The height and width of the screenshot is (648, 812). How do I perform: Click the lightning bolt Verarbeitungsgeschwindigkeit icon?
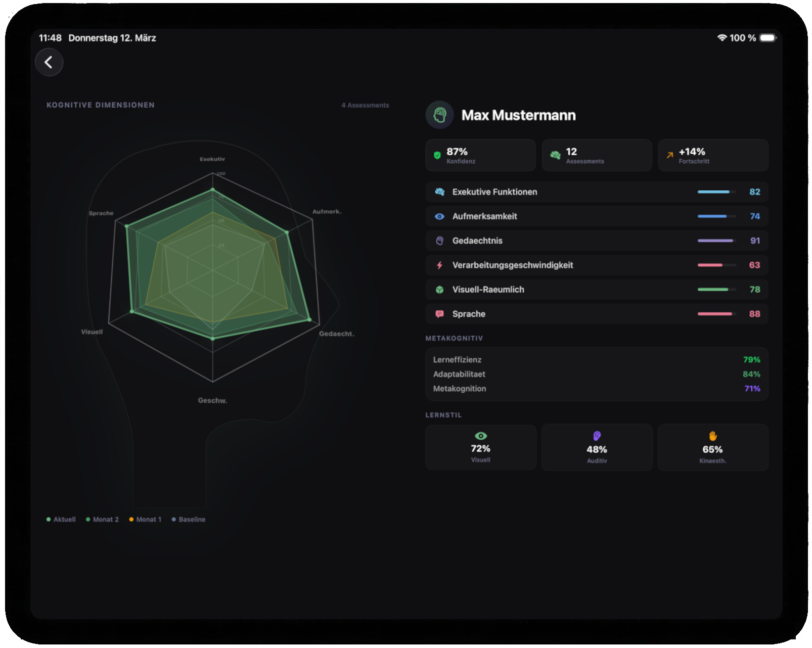coord(439,265)
